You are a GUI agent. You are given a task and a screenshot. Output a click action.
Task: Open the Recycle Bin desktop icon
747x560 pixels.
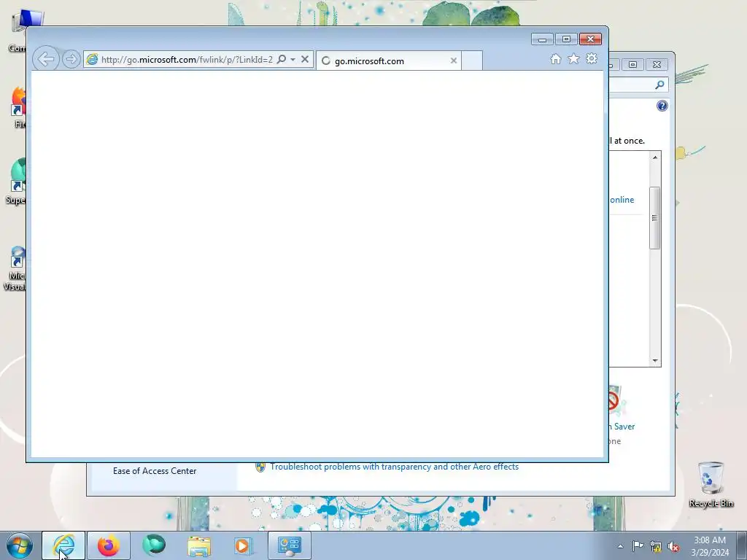[711, 484]
